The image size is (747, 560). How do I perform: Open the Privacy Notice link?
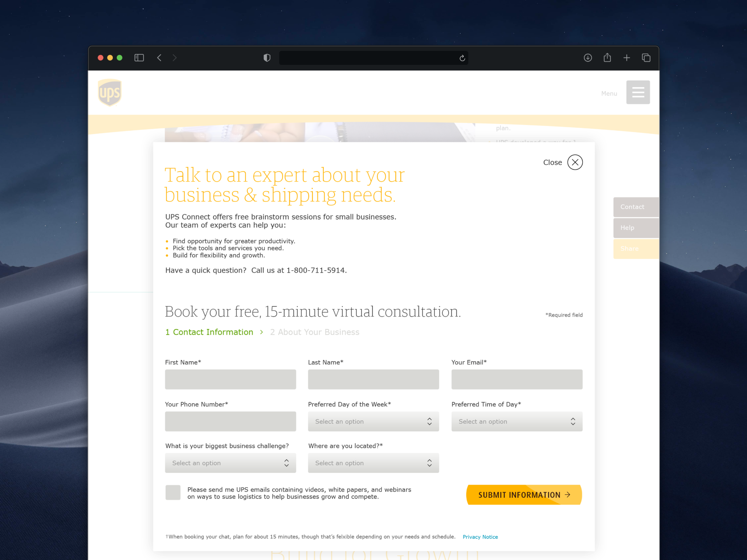pos(480,537)
